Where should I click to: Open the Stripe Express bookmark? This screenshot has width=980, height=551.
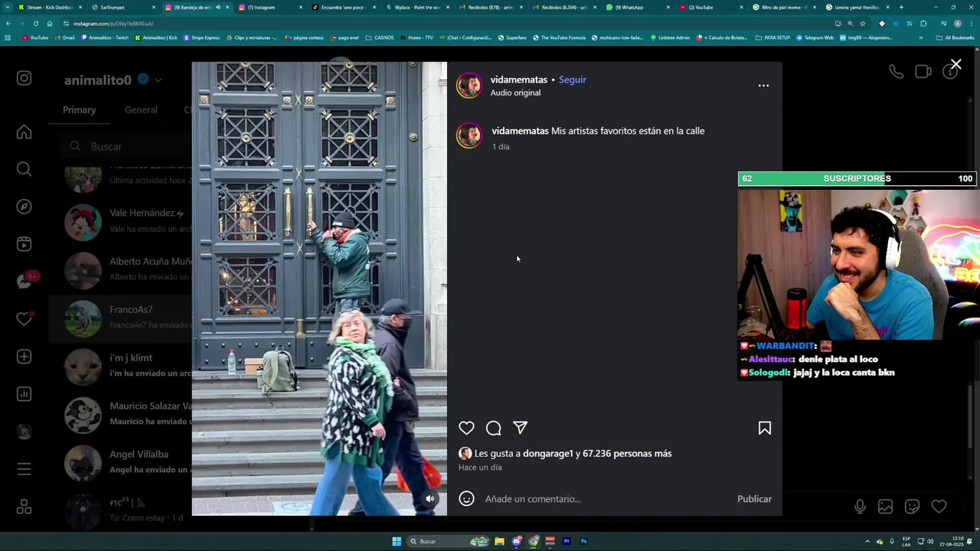click(x=201, y=37)
